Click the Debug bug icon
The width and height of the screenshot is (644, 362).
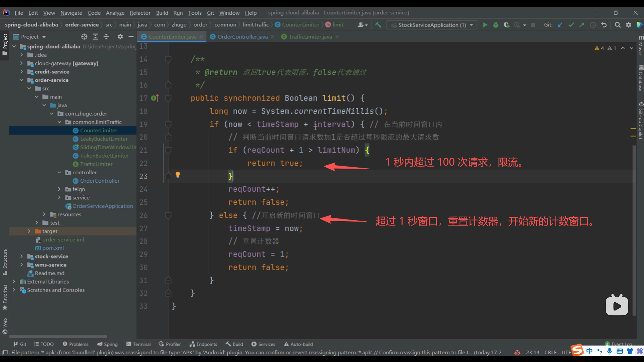(x=495, y=25)
